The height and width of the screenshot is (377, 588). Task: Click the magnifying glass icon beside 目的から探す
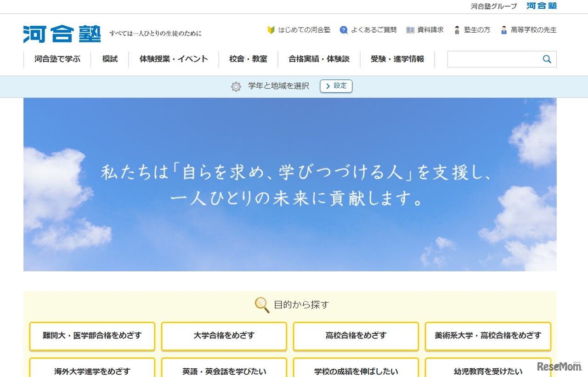[x=261, y=304]
